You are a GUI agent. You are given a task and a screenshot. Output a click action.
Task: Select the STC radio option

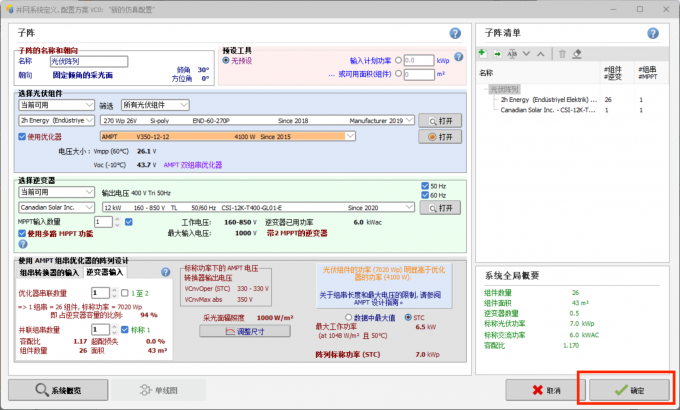tap(408, 317)
